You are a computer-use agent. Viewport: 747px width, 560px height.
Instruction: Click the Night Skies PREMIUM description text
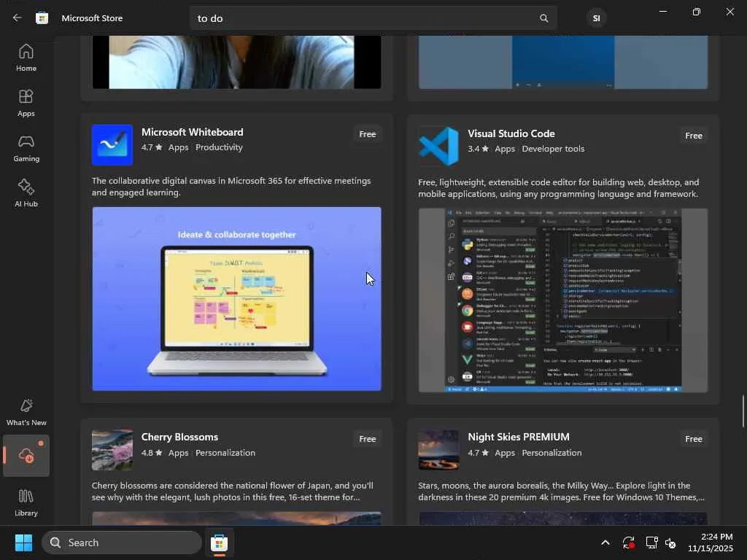point(561,491)
